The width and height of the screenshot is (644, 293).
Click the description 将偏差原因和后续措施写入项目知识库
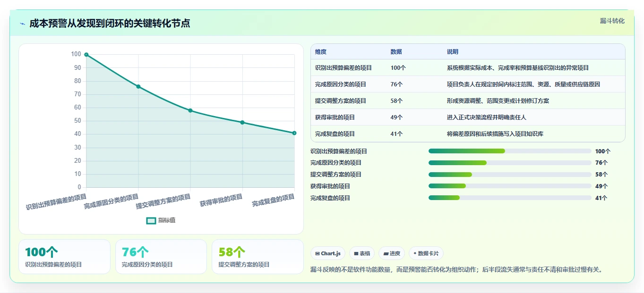coord(495,134)
